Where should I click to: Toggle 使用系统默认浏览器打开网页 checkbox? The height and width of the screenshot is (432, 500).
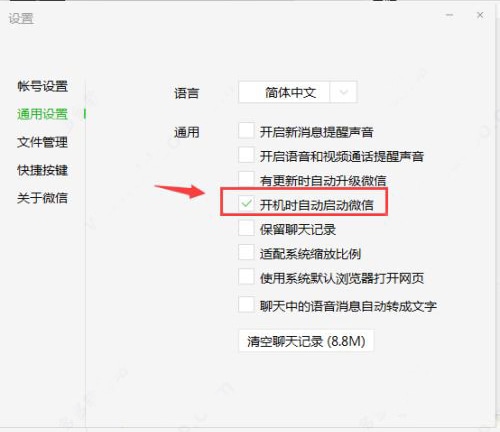246,277
